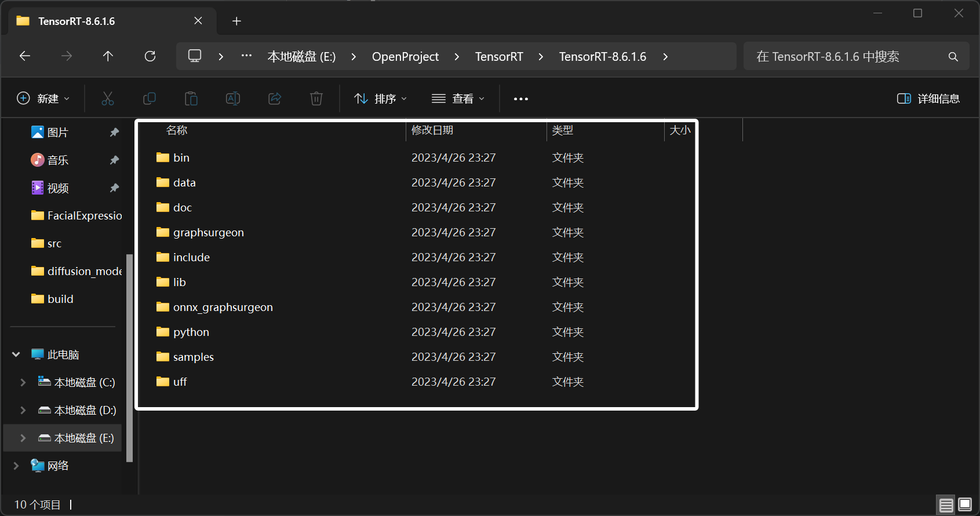Screen dimensions: 980x516
Task: Expand chevron after OpenProject breadcrumb
Action: tap(457, 57)
